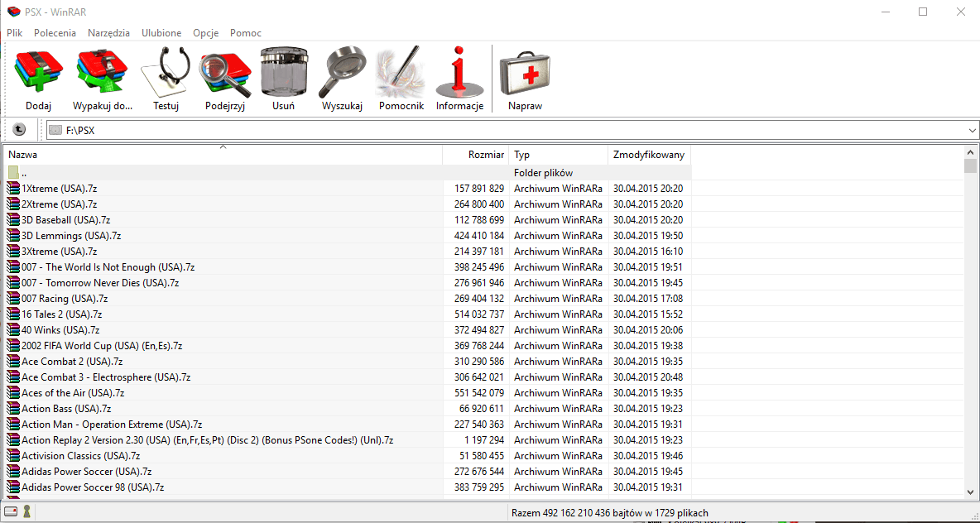Open the Polecenia menu
This screenshot has height=523, width=980.
(55, 33)
